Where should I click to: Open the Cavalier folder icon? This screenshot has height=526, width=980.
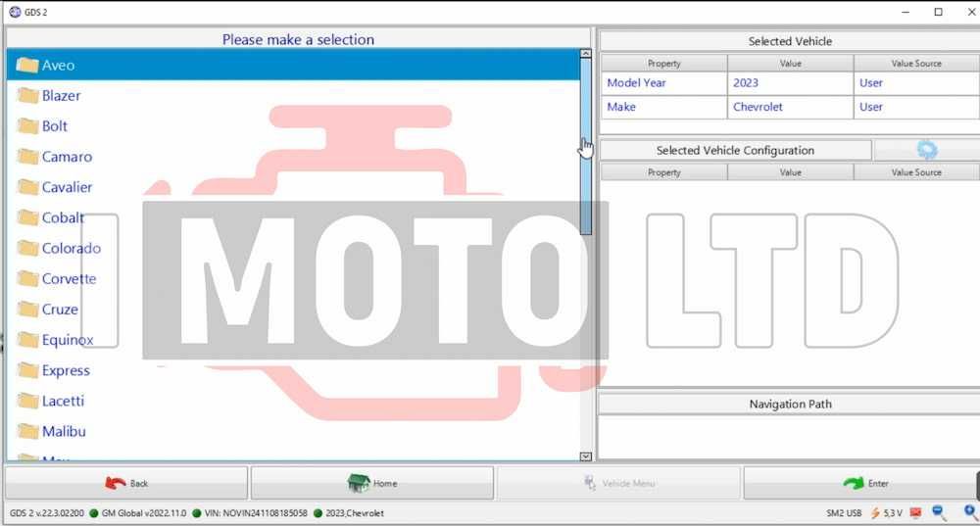tap(27, 187)
